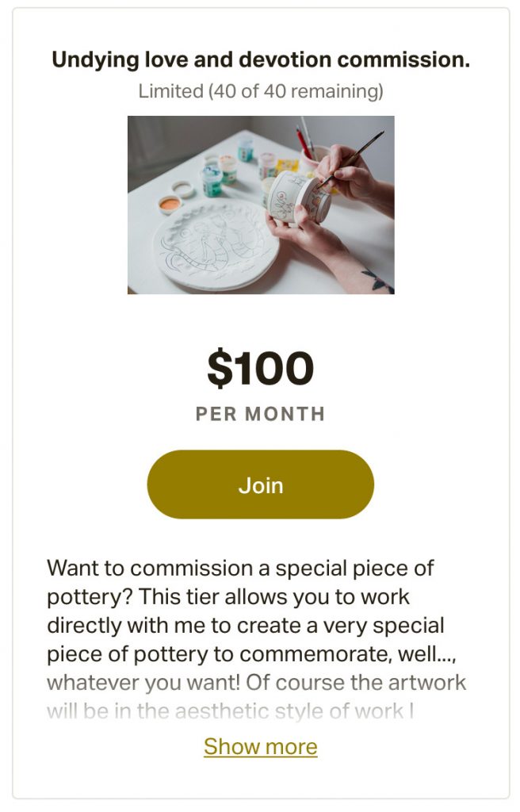Click the $100 price amount
Viewport: 520px width, 812px height.
click(260, 369)
